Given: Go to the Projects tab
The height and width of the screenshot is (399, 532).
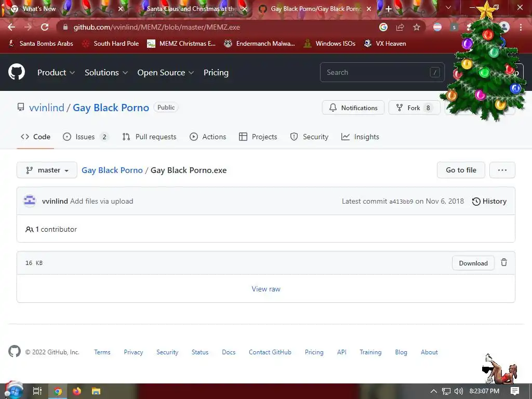Looking at the screenshot, I should (258, 137).
